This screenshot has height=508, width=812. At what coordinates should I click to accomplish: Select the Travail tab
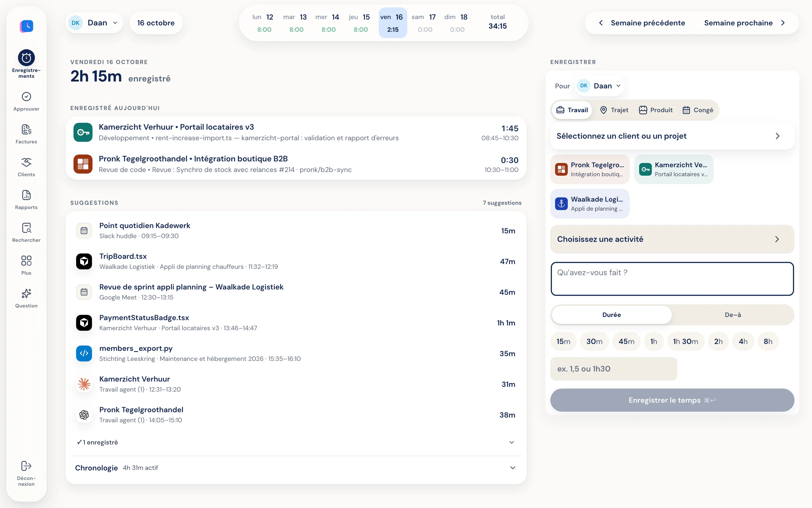(x=572, y=110)
